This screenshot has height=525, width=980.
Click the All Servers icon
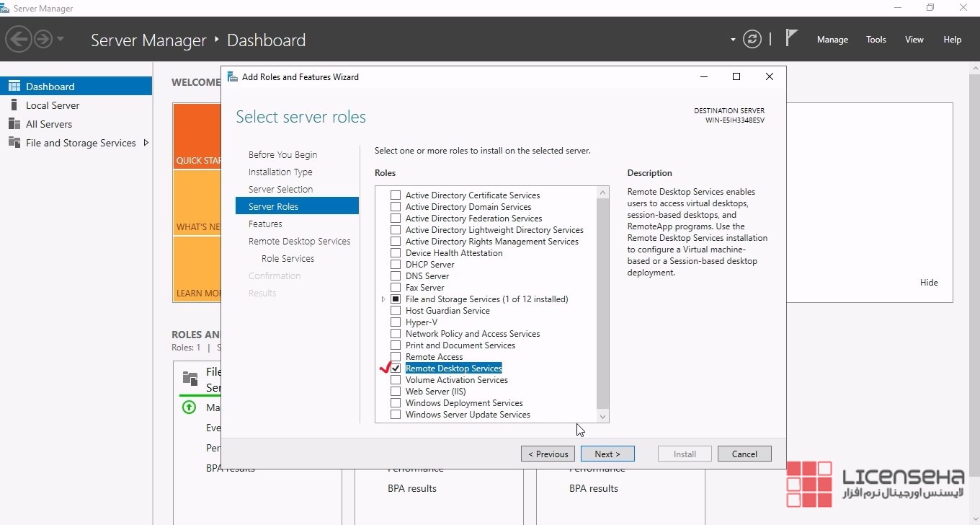14,124
